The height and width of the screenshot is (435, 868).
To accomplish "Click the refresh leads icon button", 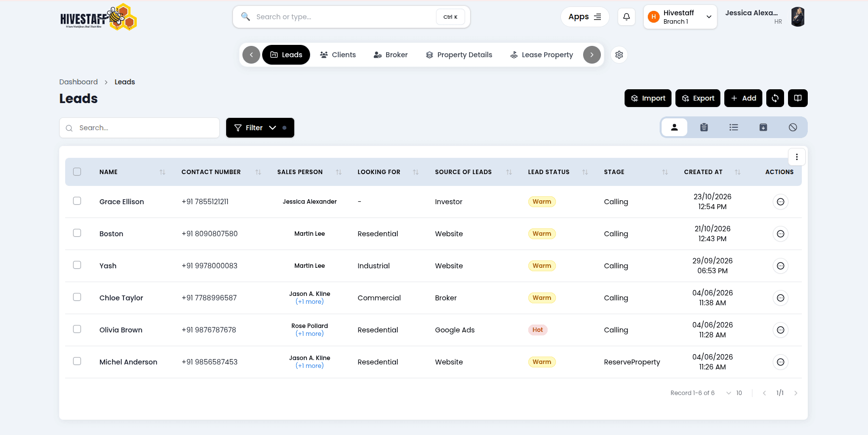I will pyautogui.click(x=775, y=98).
